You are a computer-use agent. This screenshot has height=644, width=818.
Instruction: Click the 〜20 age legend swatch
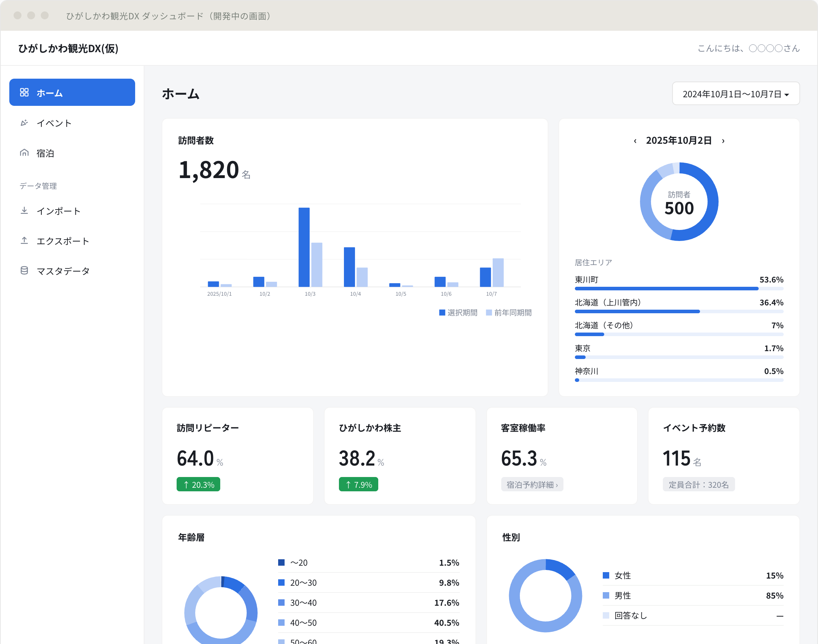tap(281, 562)
